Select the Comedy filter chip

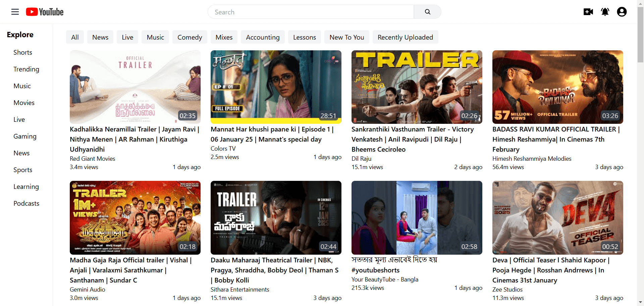pos(190,37)
